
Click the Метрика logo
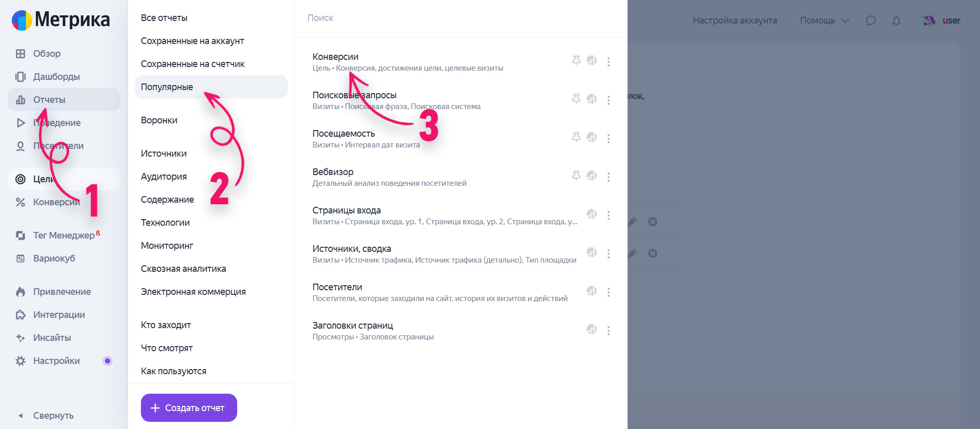[61, 20]
